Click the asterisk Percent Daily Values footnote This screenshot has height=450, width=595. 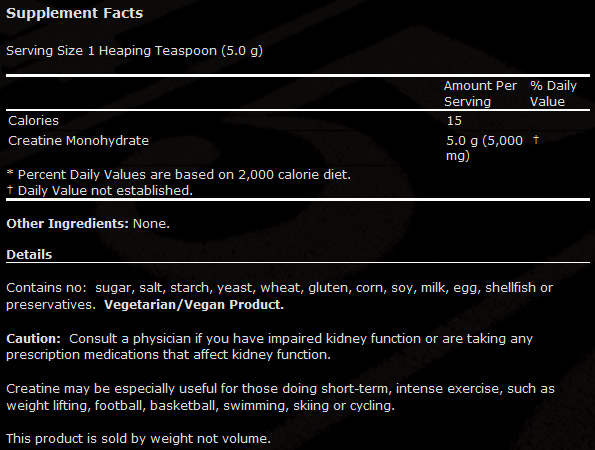click(x=179, y=175)
